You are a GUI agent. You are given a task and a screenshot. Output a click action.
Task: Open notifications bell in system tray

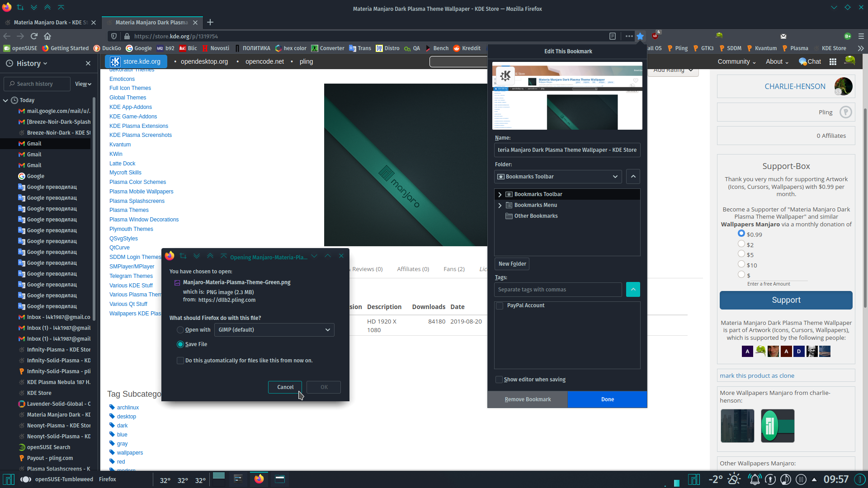coord(755,479)
